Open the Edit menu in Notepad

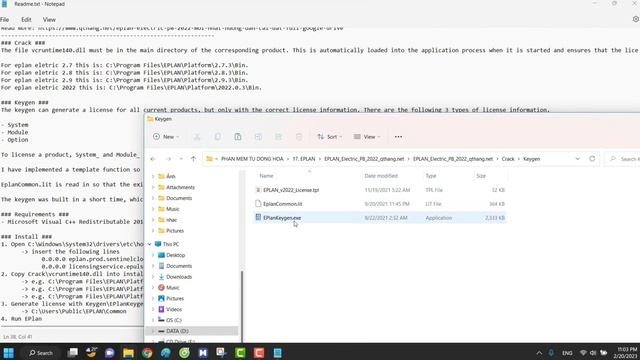click(x=26, y=20)
